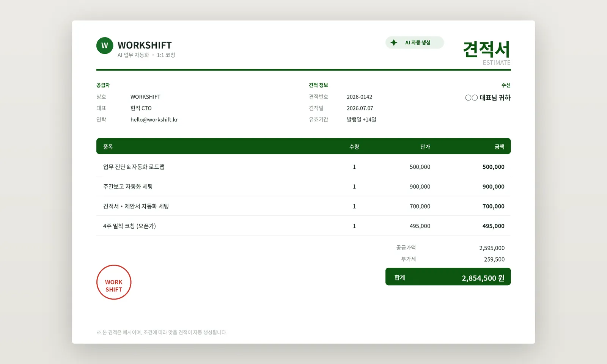Screen dimensions: 607x364
Task: Click the tagline 'AI 업무 자동화 · 1:1 코칭'
Action: point(146,55)
